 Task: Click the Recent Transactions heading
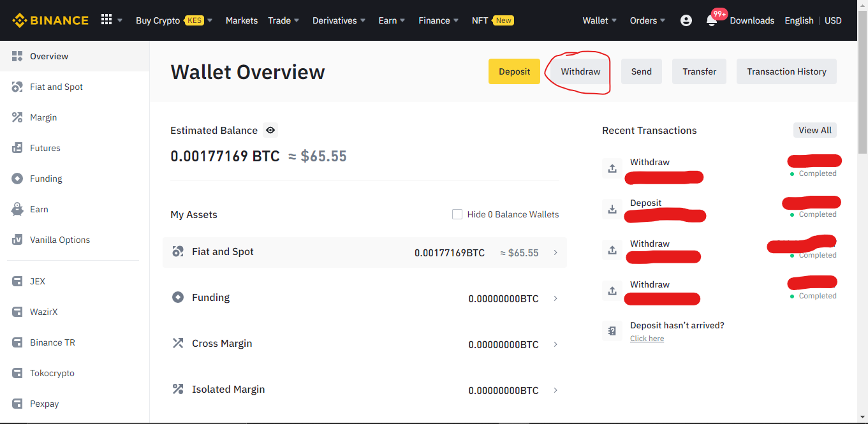click(x=649, y=130)
